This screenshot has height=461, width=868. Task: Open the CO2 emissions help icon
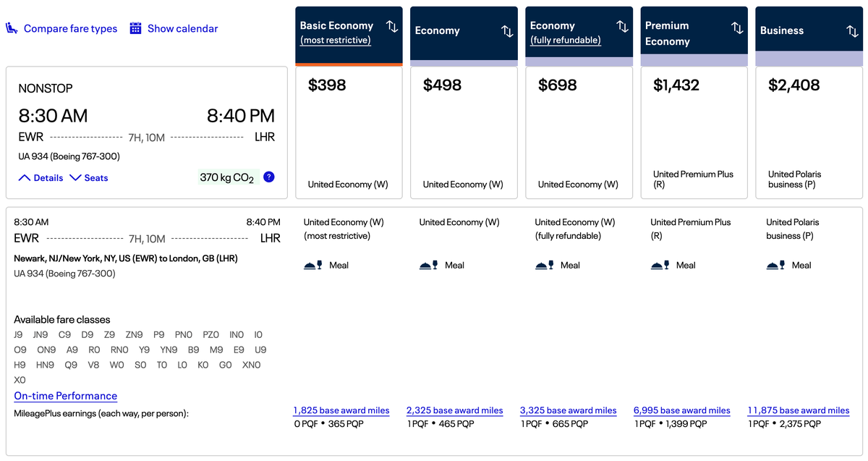click(268, 177)
